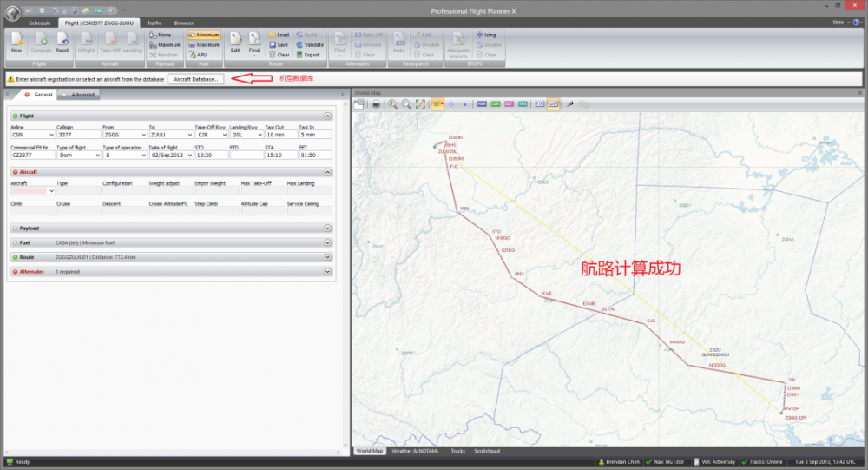Click the Aircraft Database button
This screenshot has height=470, width=868.
(196, 79)
